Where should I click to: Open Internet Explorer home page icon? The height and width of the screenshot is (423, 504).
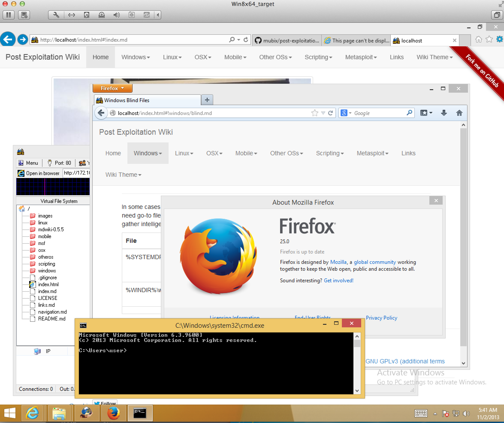[478, 39]
